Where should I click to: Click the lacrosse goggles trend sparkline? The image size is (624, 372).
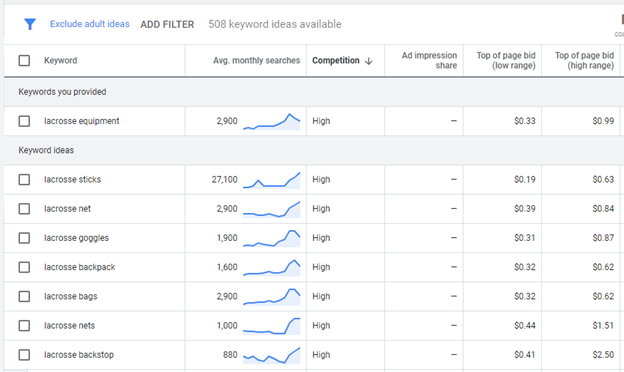click(x=272, y=238)
